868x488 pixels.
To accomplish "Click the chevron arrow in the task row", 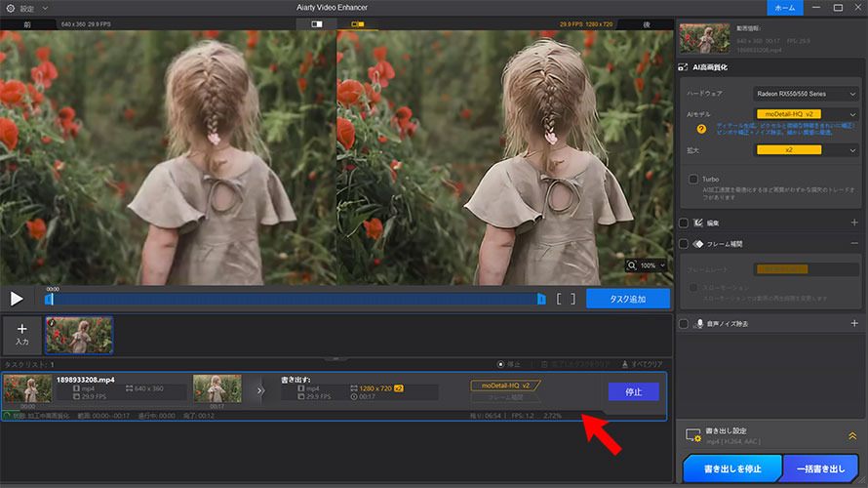I will 260,390.
